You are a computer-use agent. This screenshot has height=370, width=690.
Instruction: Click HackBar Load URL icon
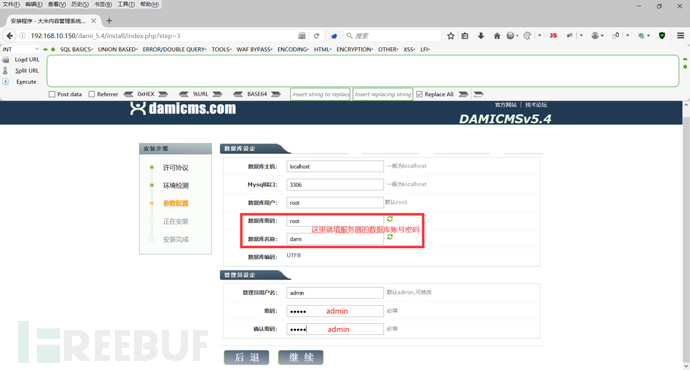click(x=6, y=59)
